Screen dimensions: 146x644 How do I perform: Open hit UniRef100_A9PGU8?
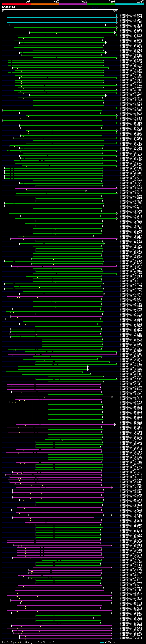point(131,75)
